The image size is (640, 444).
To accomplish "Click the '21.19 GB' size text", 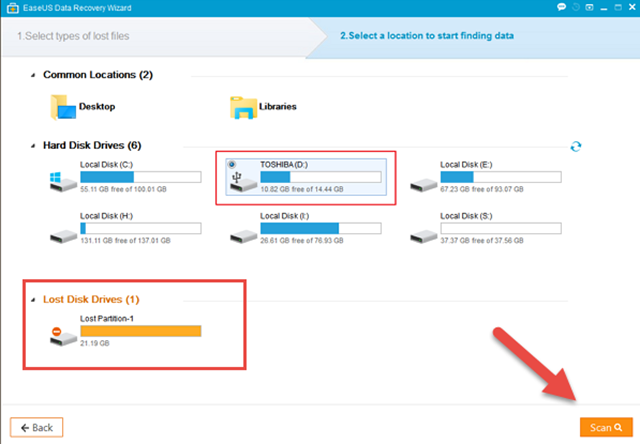I will coord(95,343).
